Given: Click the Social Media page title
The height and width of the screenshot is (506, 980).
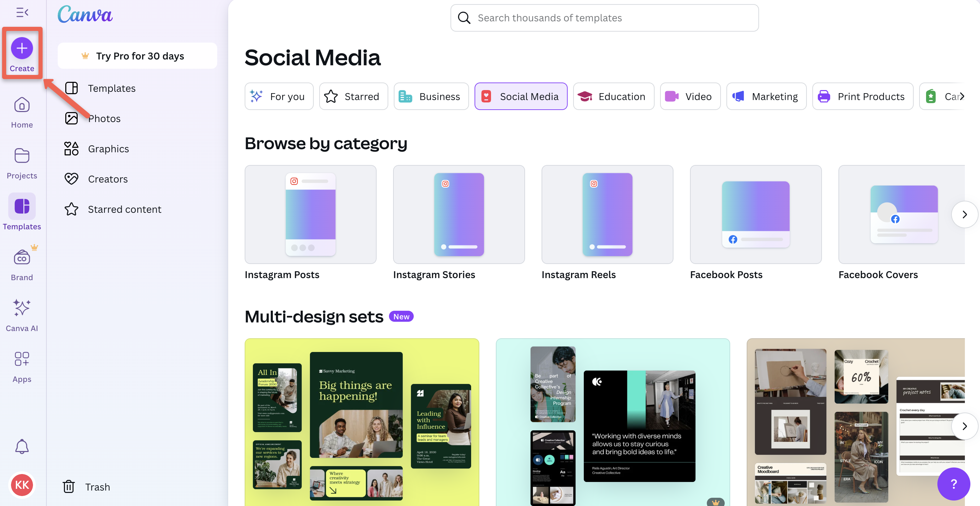Looking at the screenshot, I should pyautogui.click(x=312, y=58).
